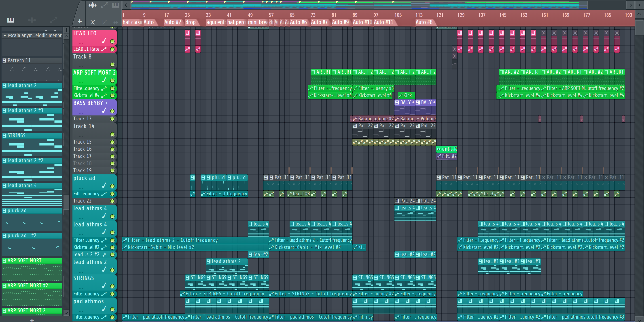Mute the LEAD..1 Rate track
The image size is (644, 322).
[112, 49]
